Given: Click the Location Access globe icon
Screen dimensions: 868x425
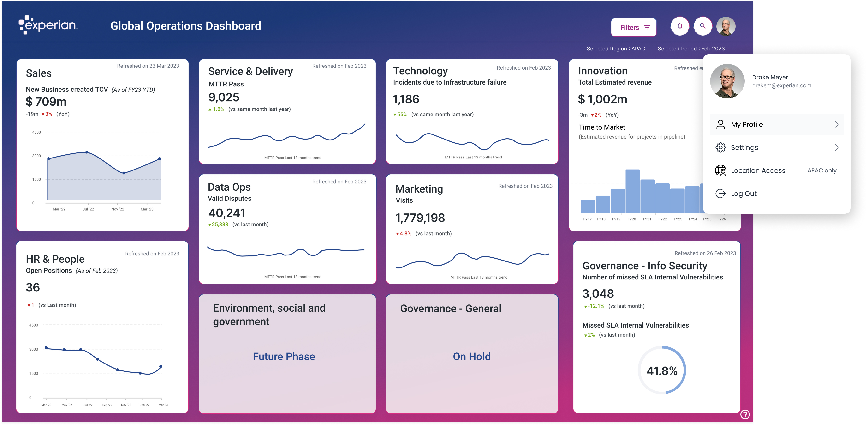Looking at the screenshot, I should (x=720, y=171).
